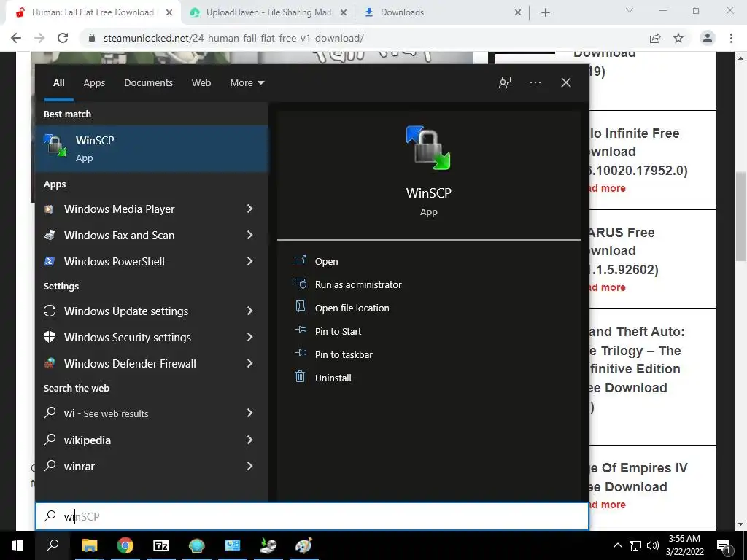747x560 pixels.
Task: Click the search feedback person icon
Action: (505, 82)
